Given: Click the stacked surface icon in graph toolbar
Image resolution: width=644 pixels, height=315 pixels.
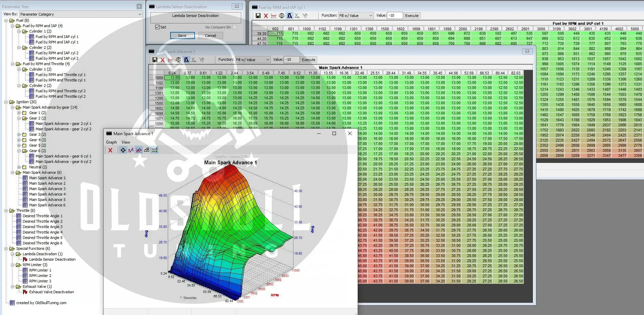Looking at the screenshot, I should [x=146, y=150].
